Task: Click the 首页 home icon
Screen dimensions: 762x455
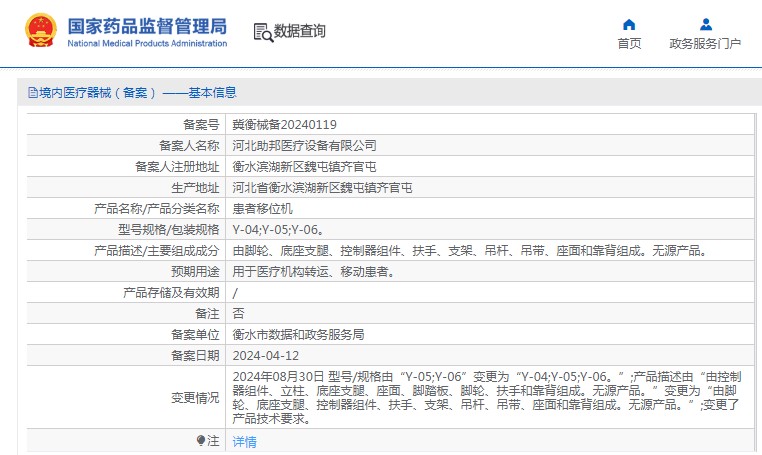Action: pyautogui.click(x=629, y=24)
